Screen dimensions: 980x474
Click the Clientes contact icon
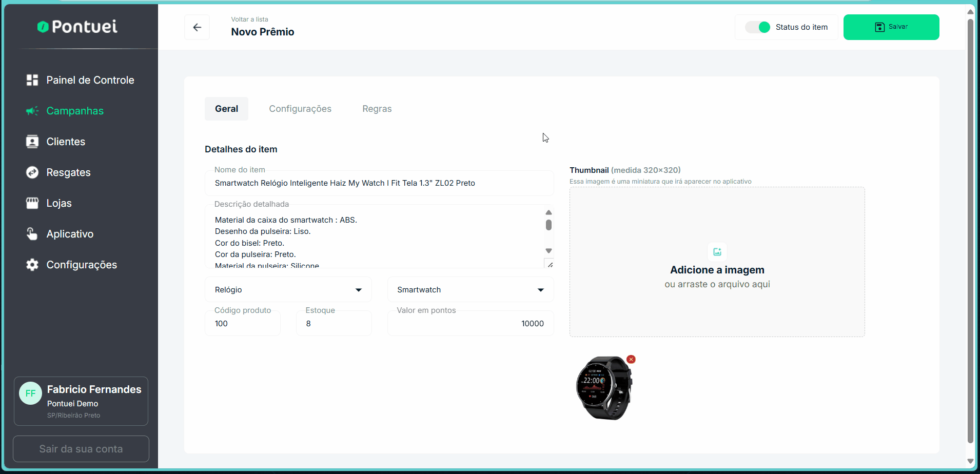[x=32, y=142]
